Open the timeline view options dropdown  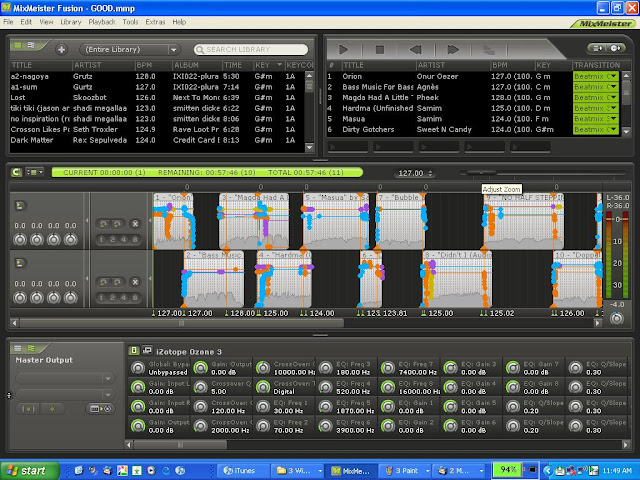(35, 172)
